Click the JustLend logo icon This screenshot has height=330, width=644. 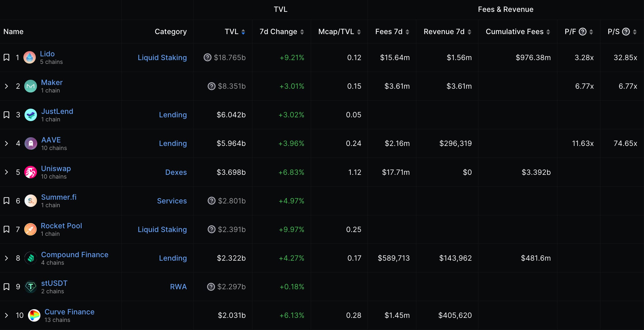[x=31, y=115]
